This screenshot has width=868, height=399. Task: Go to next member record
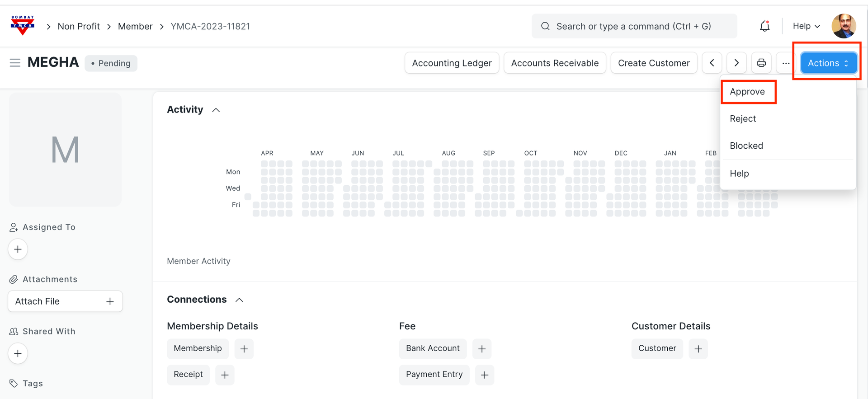click(736, 63)
